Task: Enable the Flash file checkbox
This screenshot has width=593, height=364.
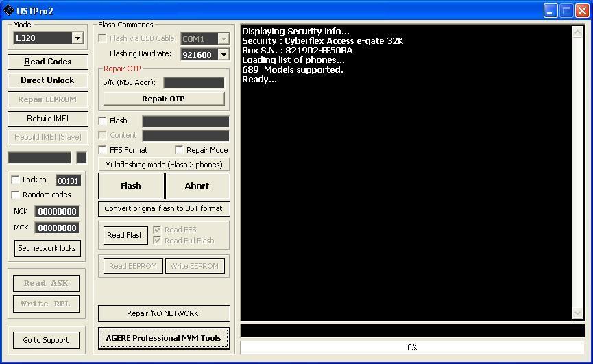Action: tap(102, 121)
